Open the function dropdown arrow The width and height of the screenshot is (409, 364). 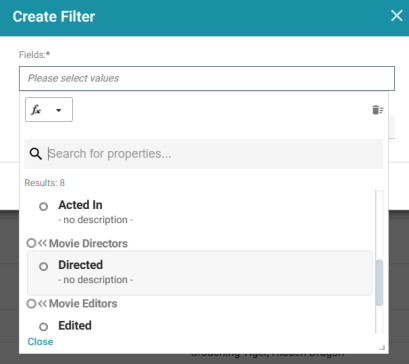(x=59, y=110)
